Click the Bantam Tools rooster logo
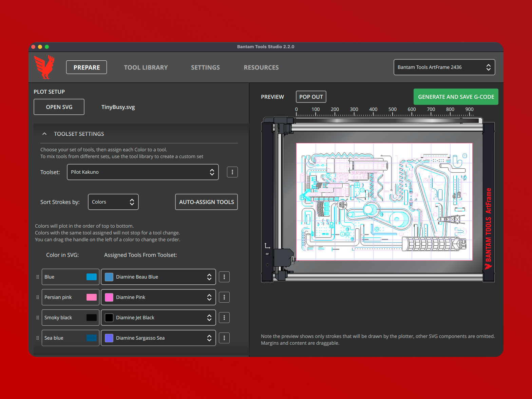Image resolution: width=532 pixels, height=399 pixels. point(44,67)
